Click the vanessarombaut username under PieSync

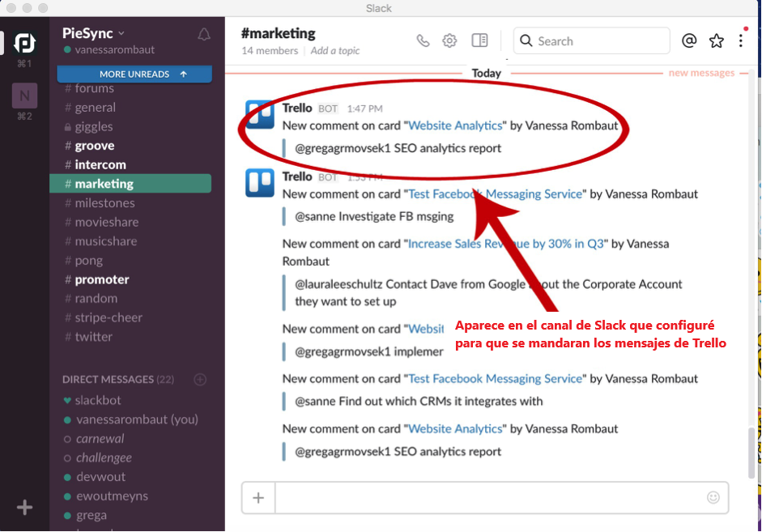115,50
